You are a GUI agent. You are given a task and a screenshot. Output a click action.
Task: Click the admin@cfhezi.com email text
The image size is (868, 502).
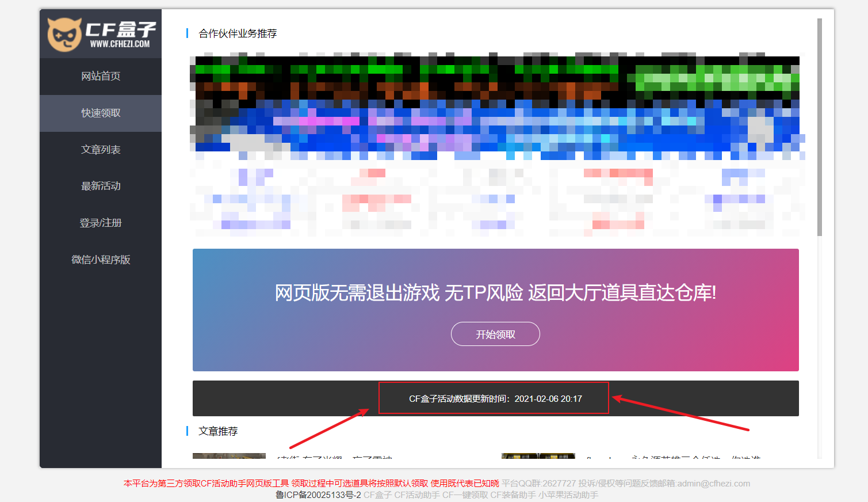714,484
